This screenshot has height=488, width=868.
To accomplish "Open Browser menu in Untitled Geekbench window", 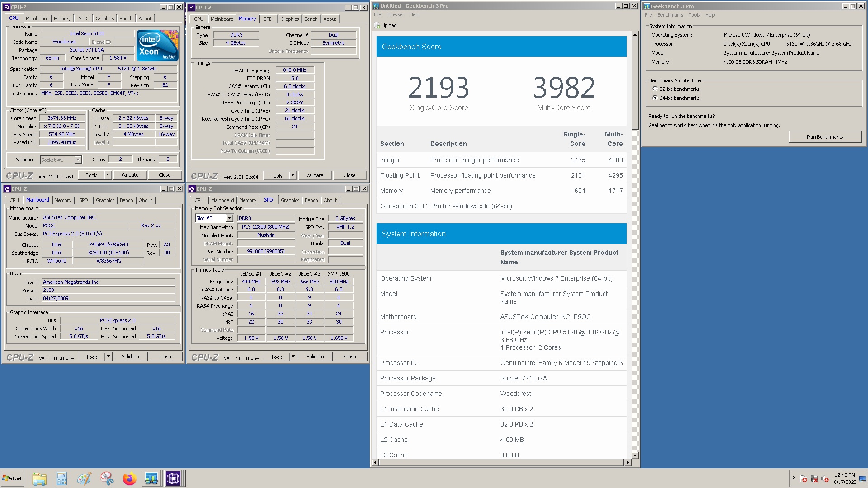I will tap(395, 14).
